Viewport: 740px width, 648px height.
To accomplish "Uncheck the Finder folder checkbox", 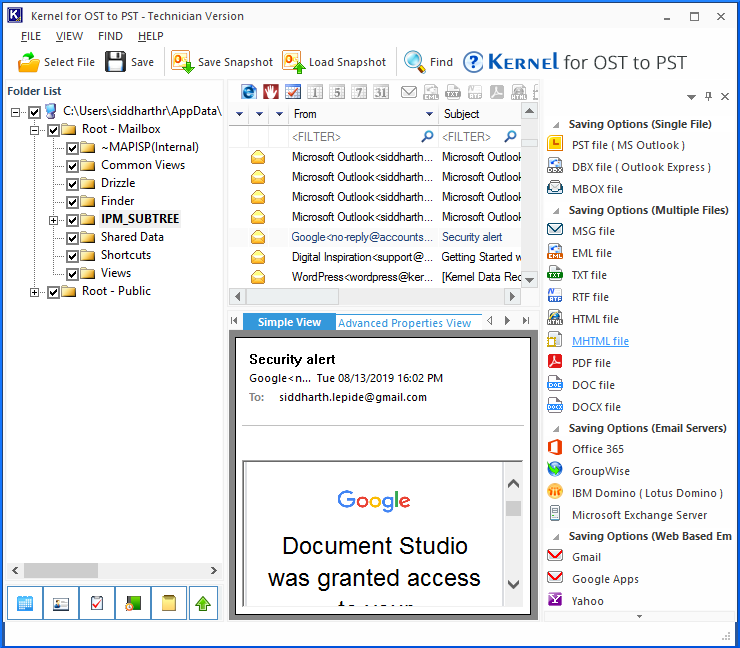I will click(x=72, y=202).
